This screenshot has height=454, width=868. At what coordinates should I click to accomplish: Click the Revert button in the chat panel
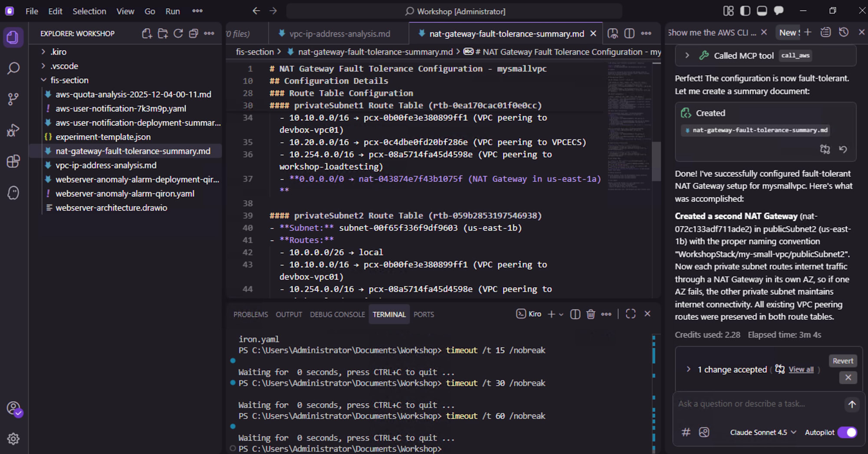(x=842, y=360)
